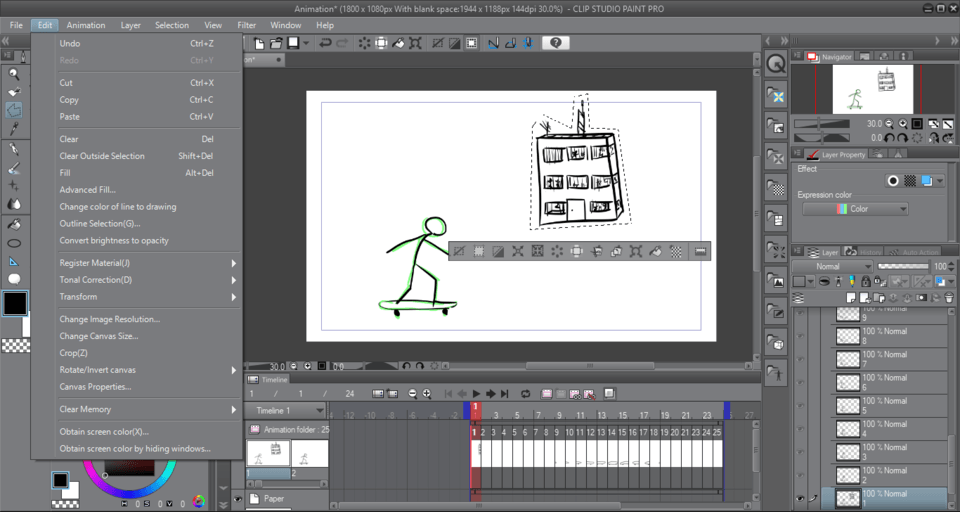The width and height of the screenshot is (960, 512).
Task: Choose Change Canvas Size from Edit menu
Action: point(98,336)
